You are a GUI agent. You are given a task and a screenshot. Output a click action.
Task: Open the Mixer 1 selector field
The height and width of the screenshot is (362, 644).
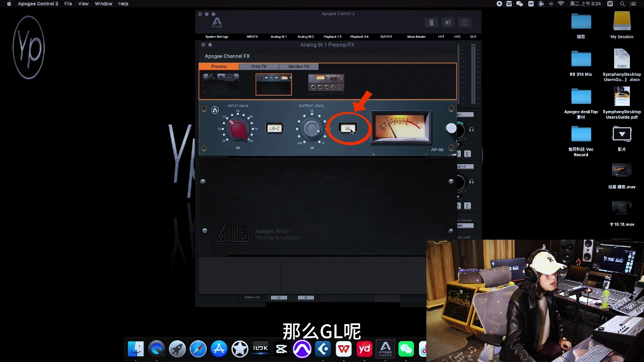466,114
